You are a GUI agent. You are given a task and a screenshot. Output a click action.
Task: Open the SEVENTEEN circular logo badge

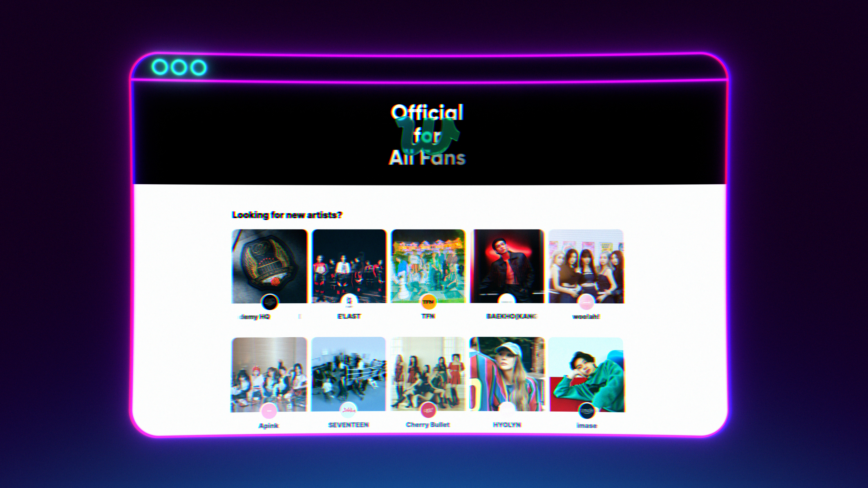pyautogui.click(x=348, y=410)
